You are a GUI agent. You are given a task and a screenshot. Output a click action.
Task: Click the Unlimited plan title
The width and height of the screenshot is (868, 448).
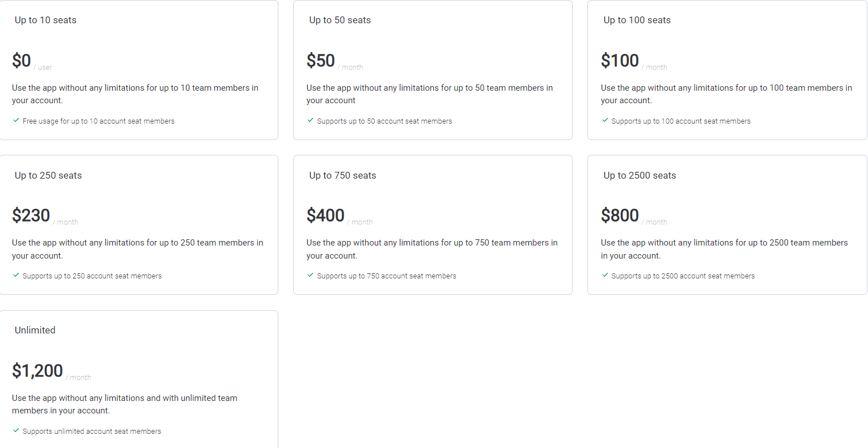35,331
